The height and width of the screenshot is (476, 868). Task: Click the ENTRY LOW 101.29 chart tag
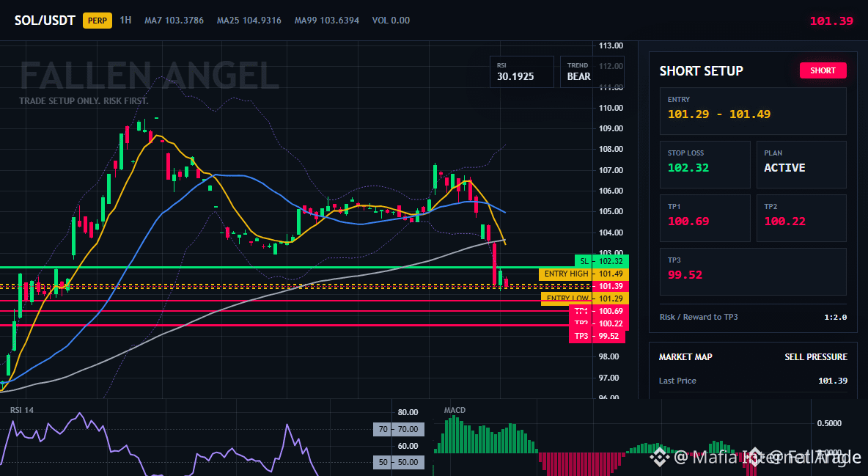[584, 299]
